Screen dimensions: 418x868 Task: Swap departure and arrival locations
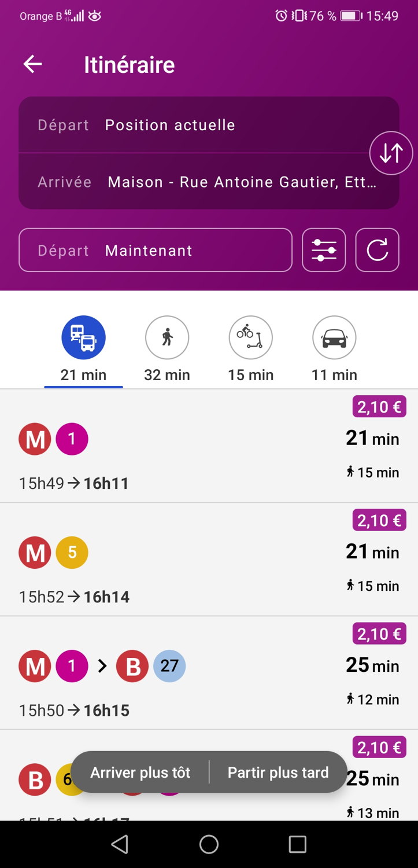(x=391, y=153)
